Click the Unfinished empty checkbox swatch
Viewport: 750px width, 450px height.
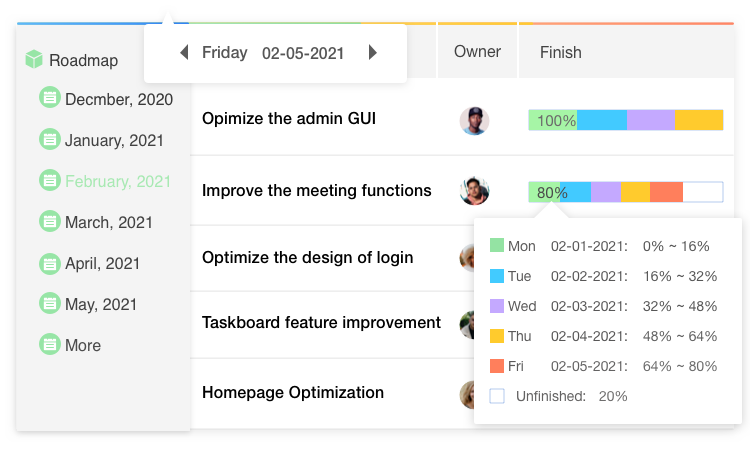coord(497,396)
